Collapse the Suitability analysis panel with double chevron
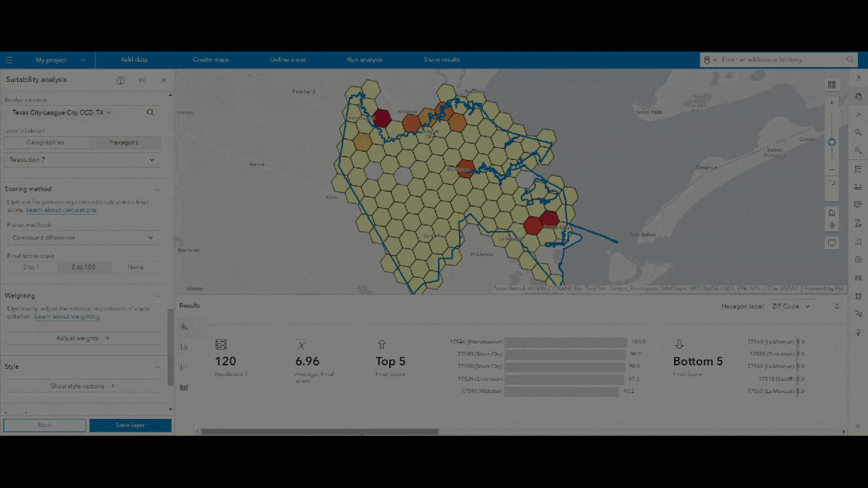 point(142,80)
